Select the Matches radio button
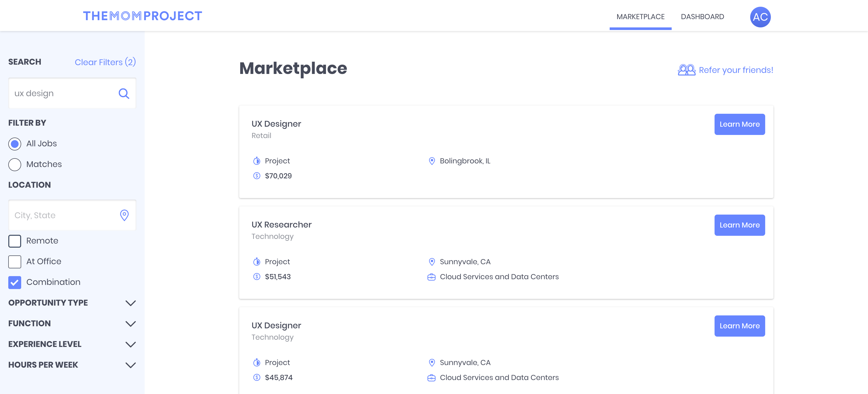Image resolution: width=868 pixels, height=394 pixels. click(x=15, y=165)
